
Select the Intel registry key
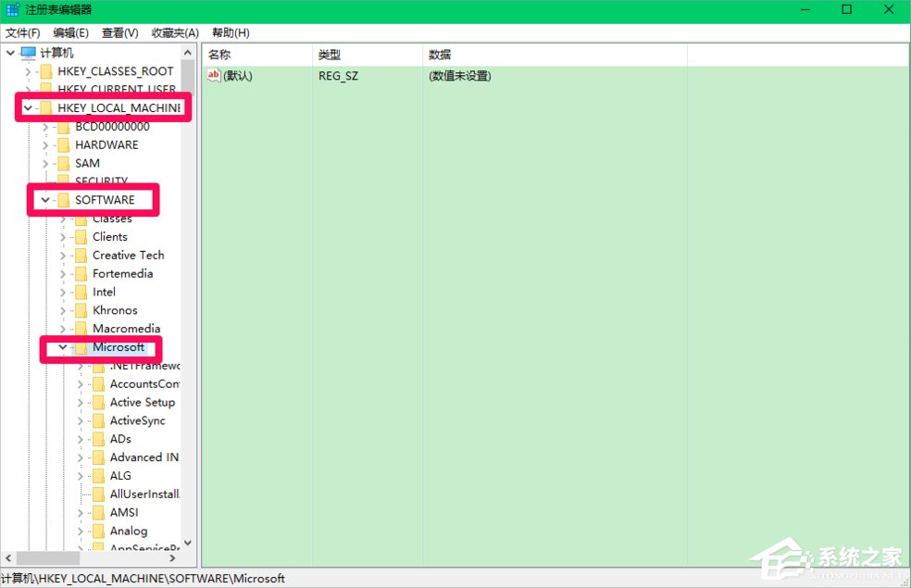tap(102, 291)
